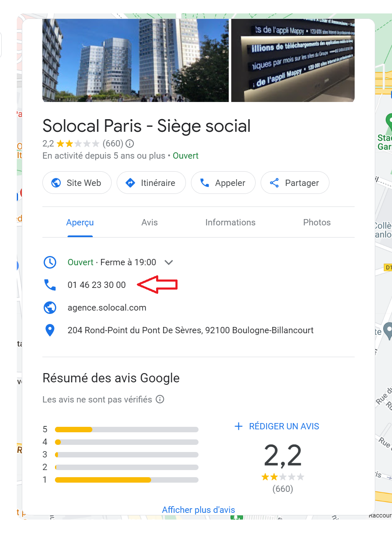Expand the opening hours chevron
This screenshot has height=533, width=392.
point(169,262)
